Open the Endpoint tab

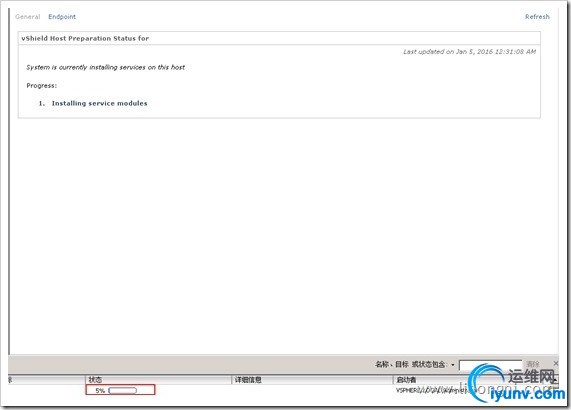[62, 17]
